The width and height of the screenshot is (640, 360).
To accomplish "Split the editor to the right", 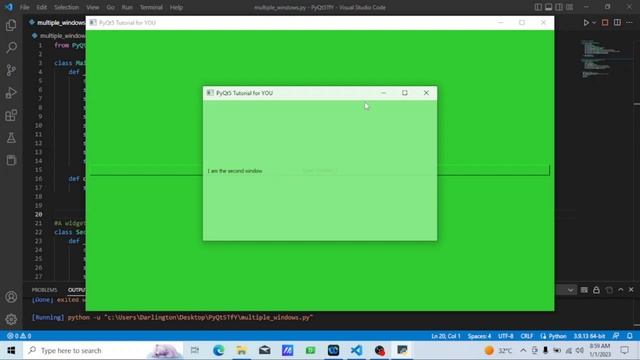I will (x=617, y=23).
